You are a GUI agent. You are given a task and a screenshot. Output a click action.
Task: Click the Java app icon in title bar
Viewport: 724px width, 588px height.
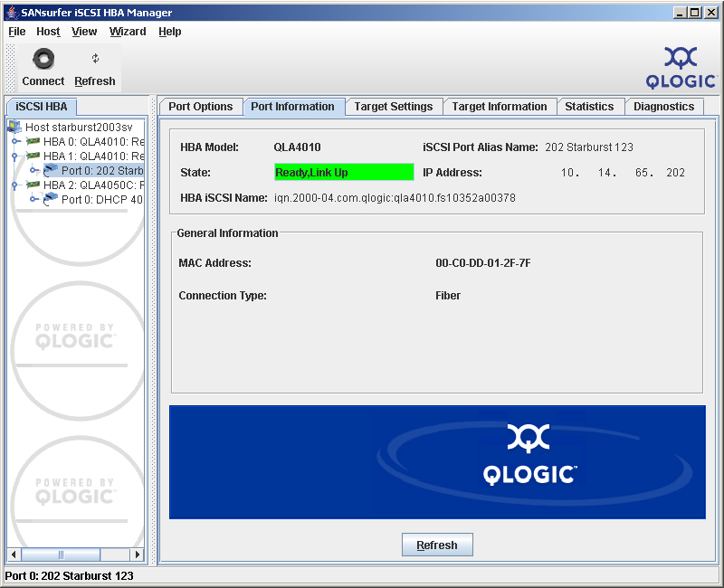(x=12, y=12)
